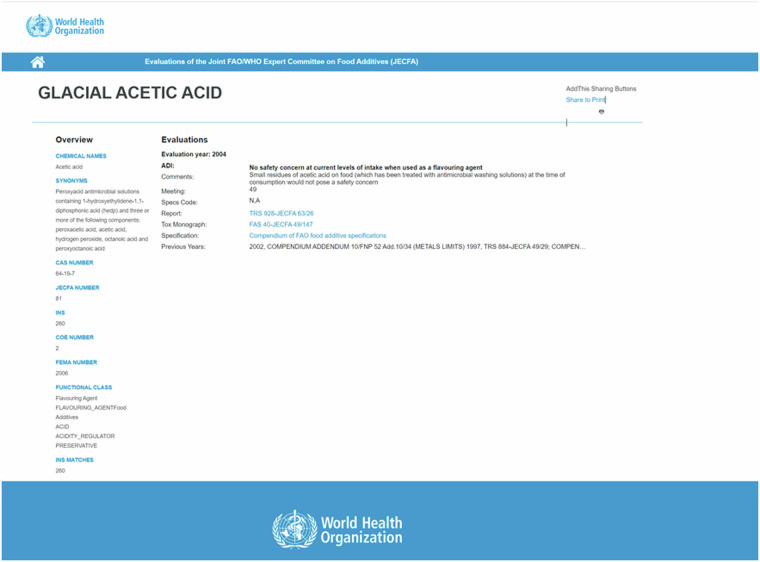
Task: Click the WHO logo at top left
Action: [x=65, y=26]
